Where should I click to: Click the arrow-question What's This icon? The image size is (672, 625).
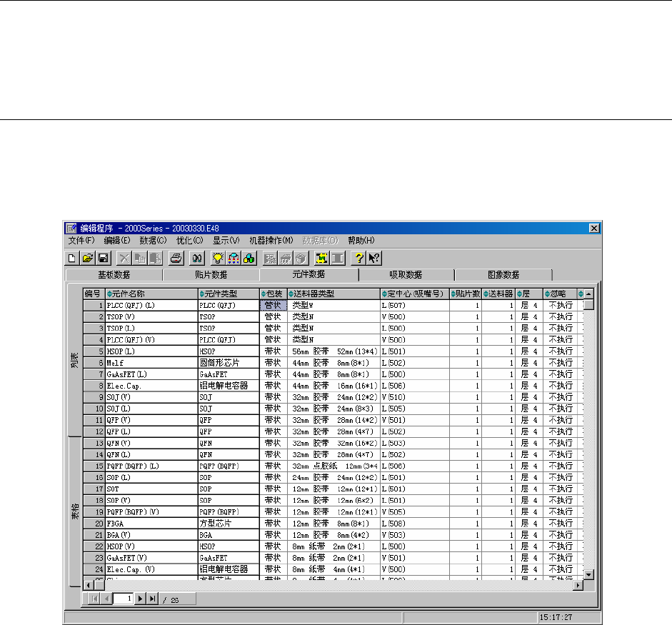click(x=374, y=258)
